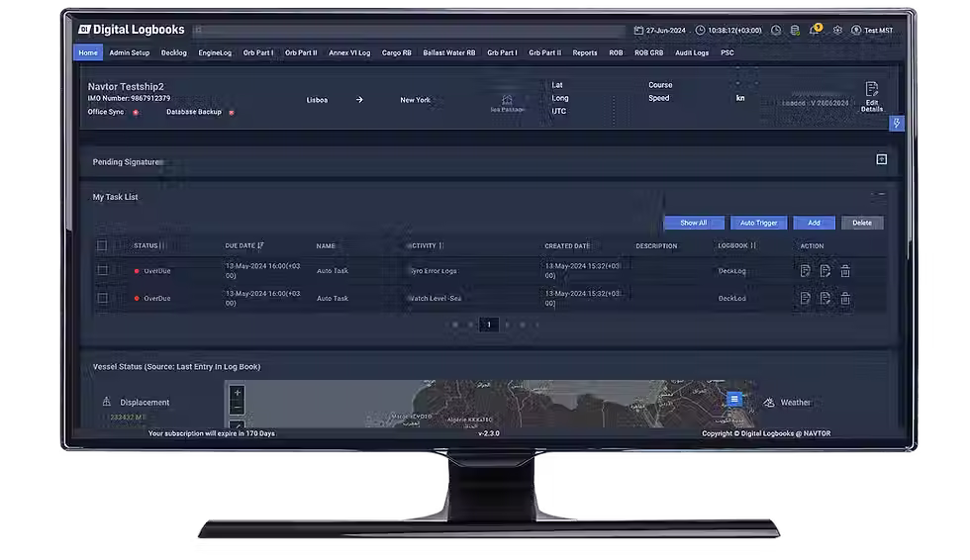Open the Orb Part I tab

click(258, 52)
